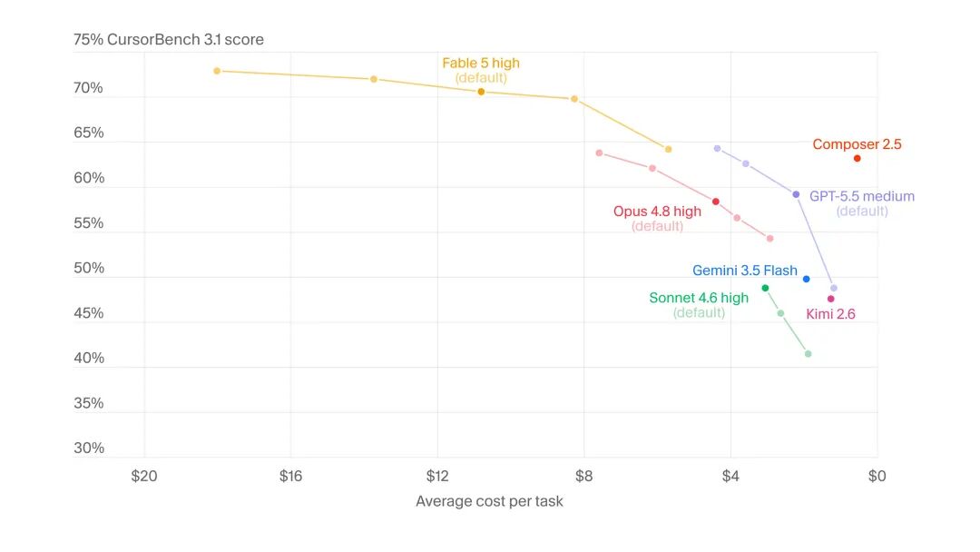
Task: Select the lowest GPT-5.5 data point
Action: (834, 289)
